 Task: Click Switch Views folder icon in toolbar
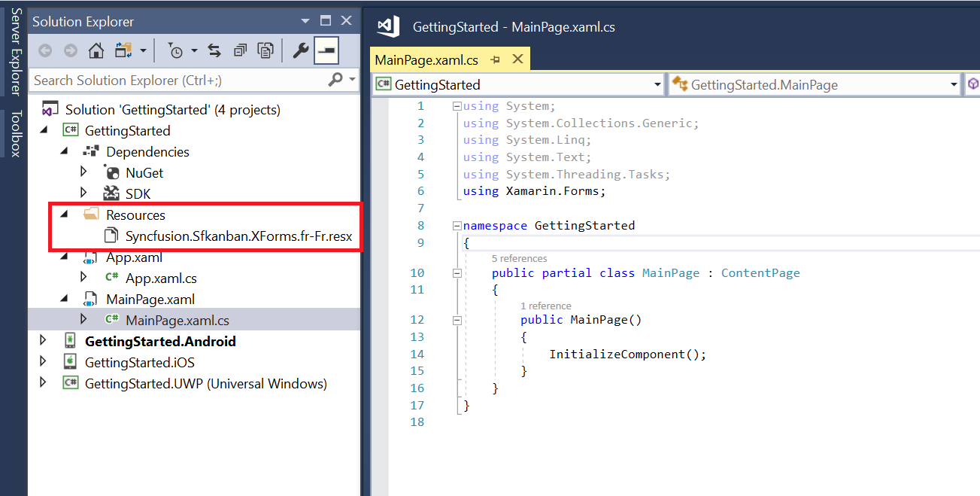(x=123, y=50)
